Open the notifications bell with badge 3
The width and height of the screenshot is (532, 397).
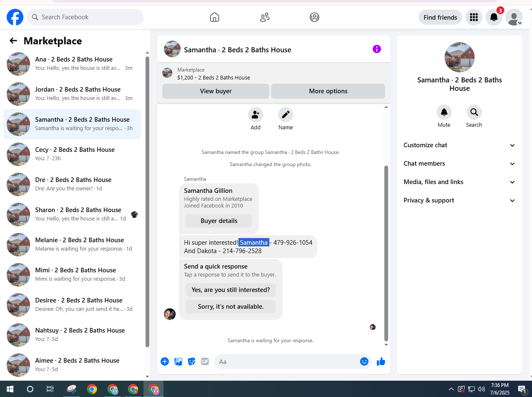click(x=494, y=17)
